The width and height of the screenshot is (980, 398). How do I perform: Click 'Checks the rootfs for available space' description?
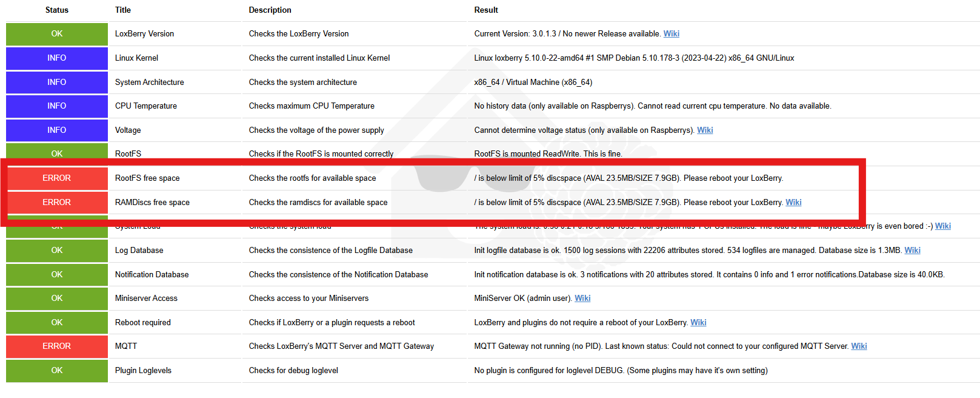pos(312,178)
